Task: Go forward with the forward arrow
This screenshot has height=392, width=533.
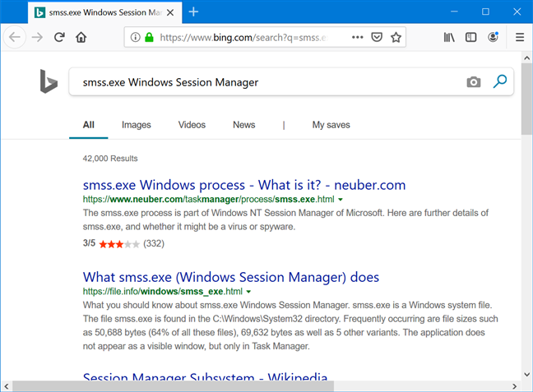Action: [x=37, y=37]
